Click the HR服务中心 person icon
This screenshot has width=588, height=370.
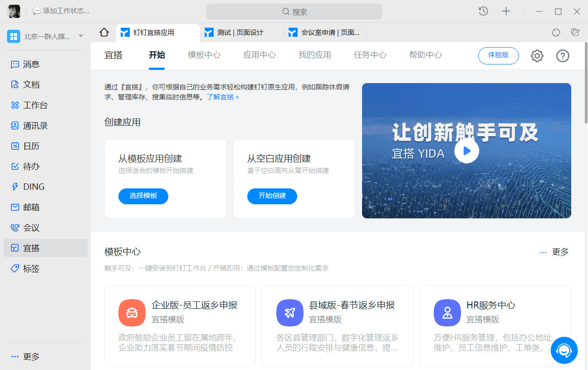coord(447,313)
